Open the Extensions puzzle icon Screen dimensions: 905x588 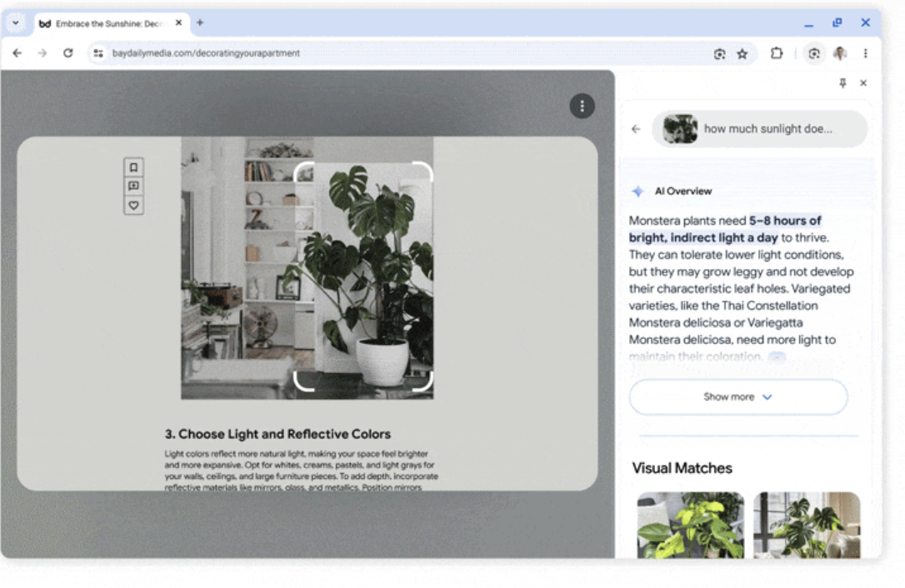coord(777,53)
